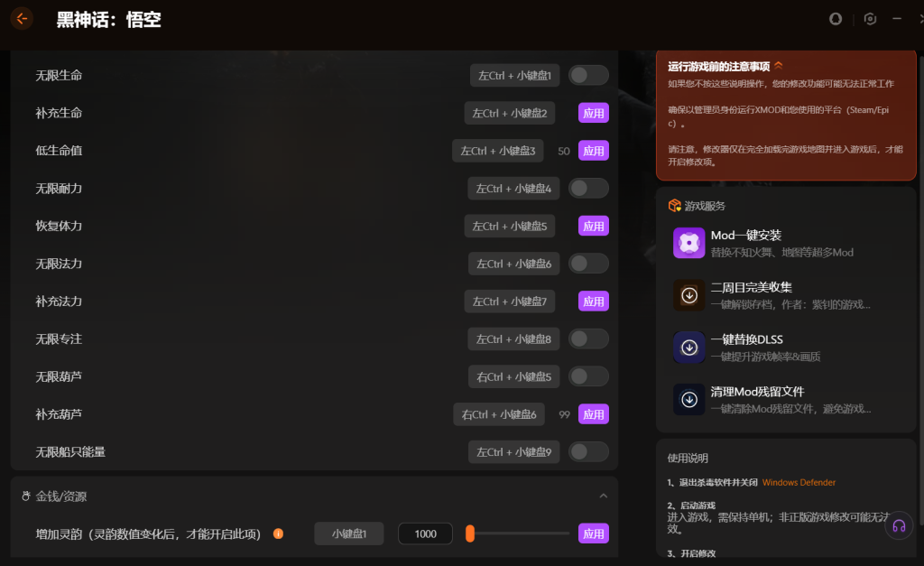Click the download icon for 二周目完美收集

[x=688, y=295]
